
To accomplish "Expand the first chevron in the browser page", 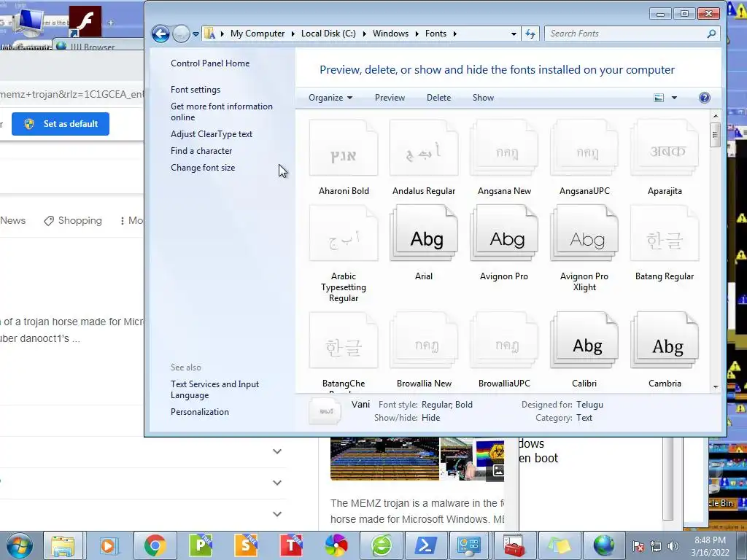I will [277, 451].
